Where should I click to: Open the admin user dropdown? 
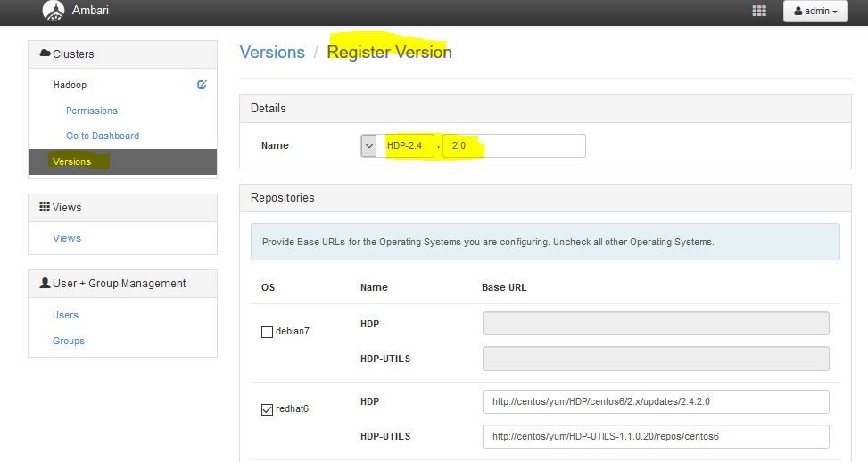pyautogui.click(x=815, y=11)
